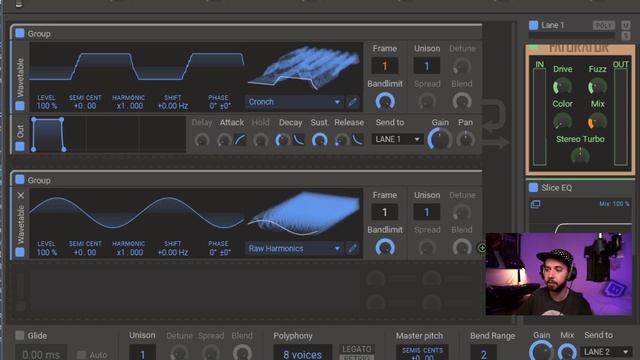
Task: Enable the Auto glide checkbox
Action: [82, 355]
